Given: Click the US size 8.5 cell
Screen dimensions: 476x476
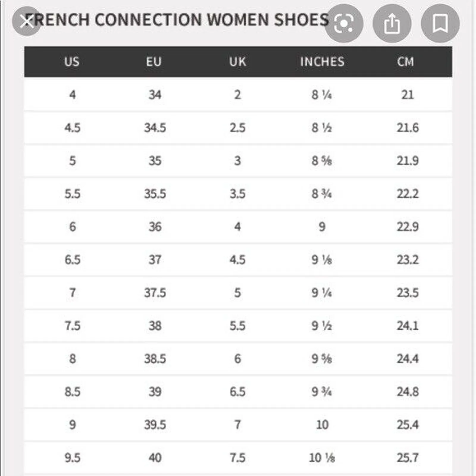Looking at the screenshot, I should click(x=72, y=392).
